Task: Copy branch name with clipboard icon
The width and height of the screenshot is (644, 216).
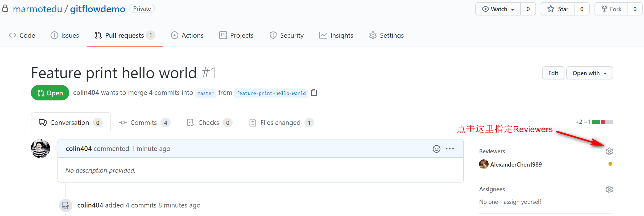Action: tap(314, 93)
